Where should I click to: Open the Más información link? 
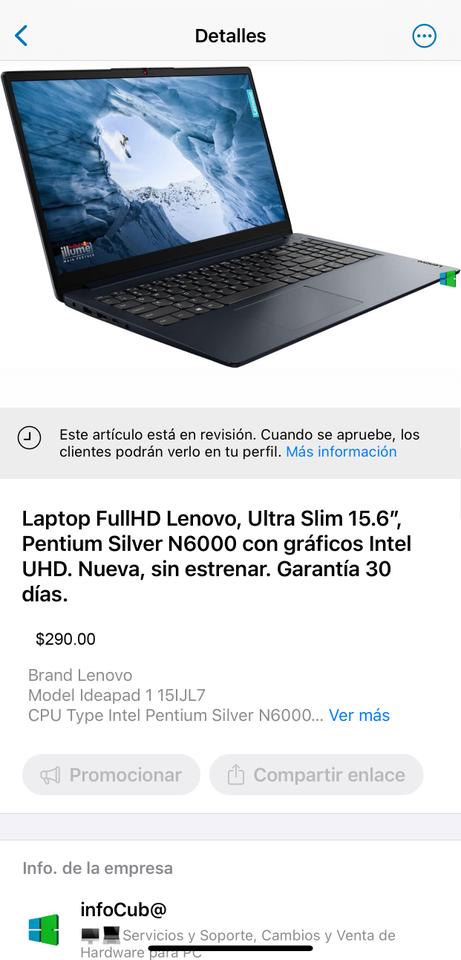pos(341,452)
